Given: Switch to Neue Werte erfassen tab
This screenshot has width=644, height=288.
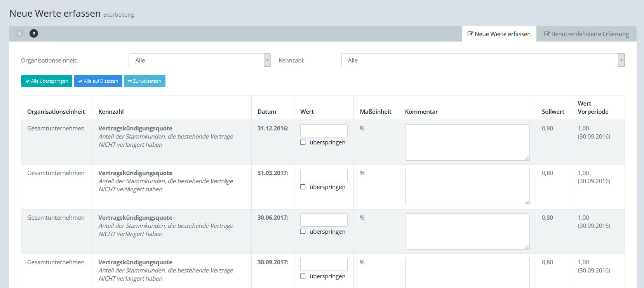Looking at the screenshot, I should (x=499, y=34).
